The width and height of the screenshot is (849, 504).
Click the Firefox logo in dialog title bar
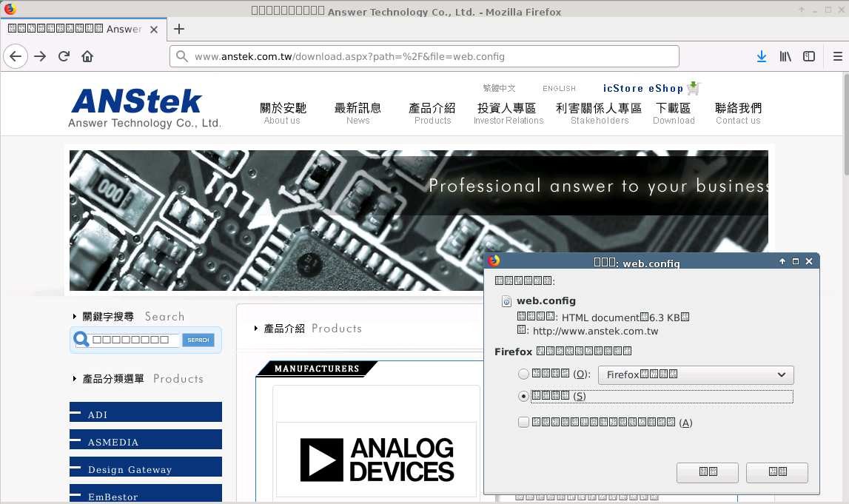coord(494,261)
